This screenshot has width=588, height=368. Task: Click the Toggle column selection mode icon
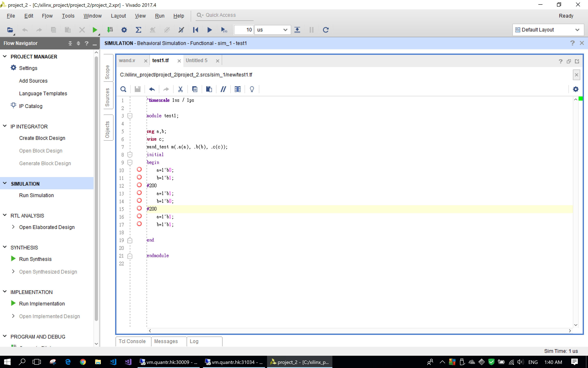[x=237, y=89]
